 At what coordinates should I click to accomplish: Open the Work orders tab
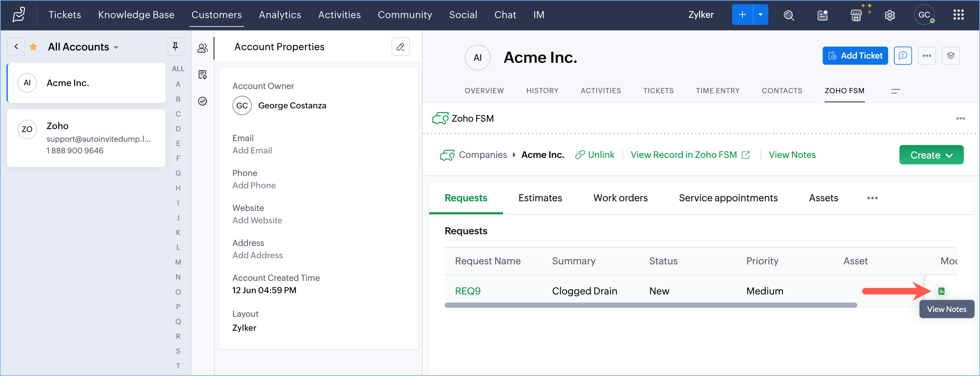click(620, 198)
